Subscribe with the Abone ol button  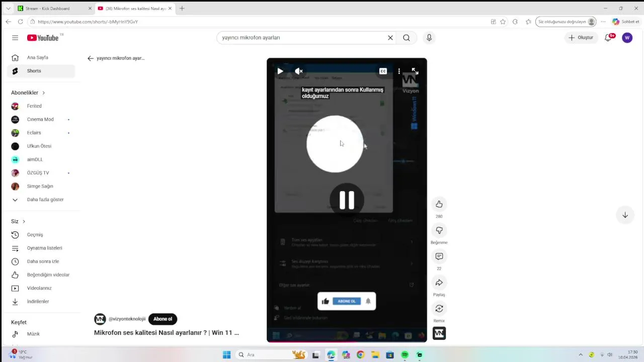(163, 319)
